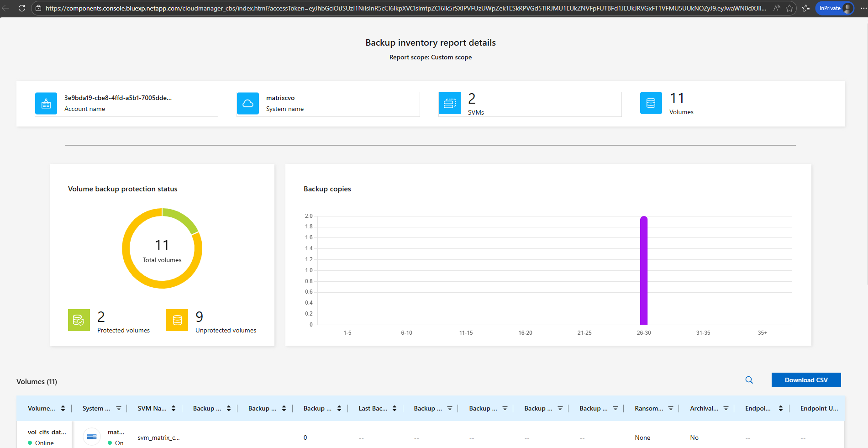Click the Account name ID card icon

(x=46, y=104)
